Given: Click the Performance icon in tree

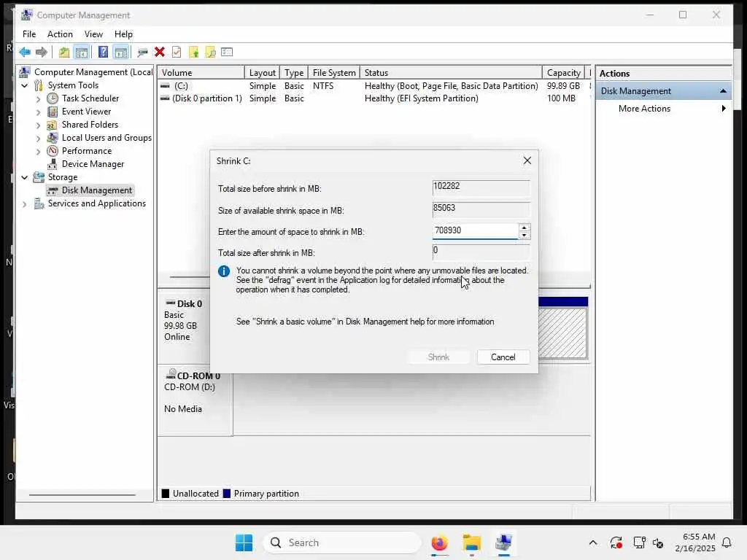Looking at the screenshot, I should click(x=53, y=151).
